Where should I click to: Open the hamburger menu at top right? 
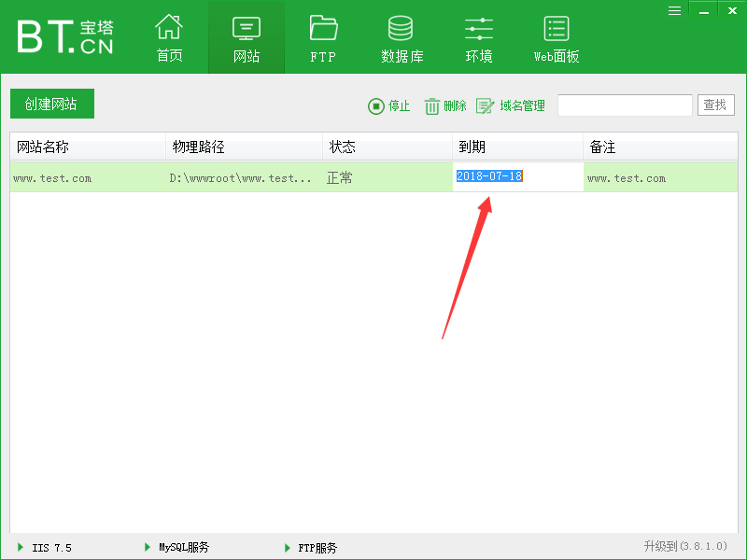click(674, 10)
